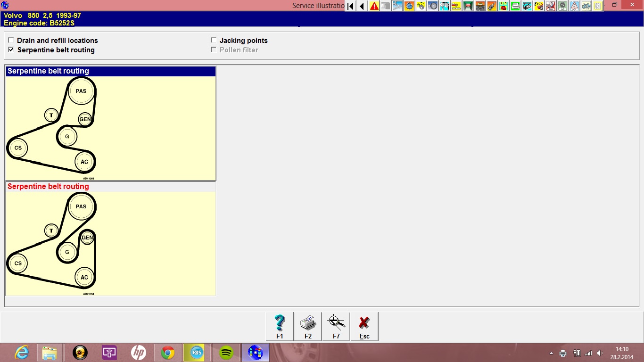
Task: Click the disabled Pollen filter checkbox
Action: [214, 50]
